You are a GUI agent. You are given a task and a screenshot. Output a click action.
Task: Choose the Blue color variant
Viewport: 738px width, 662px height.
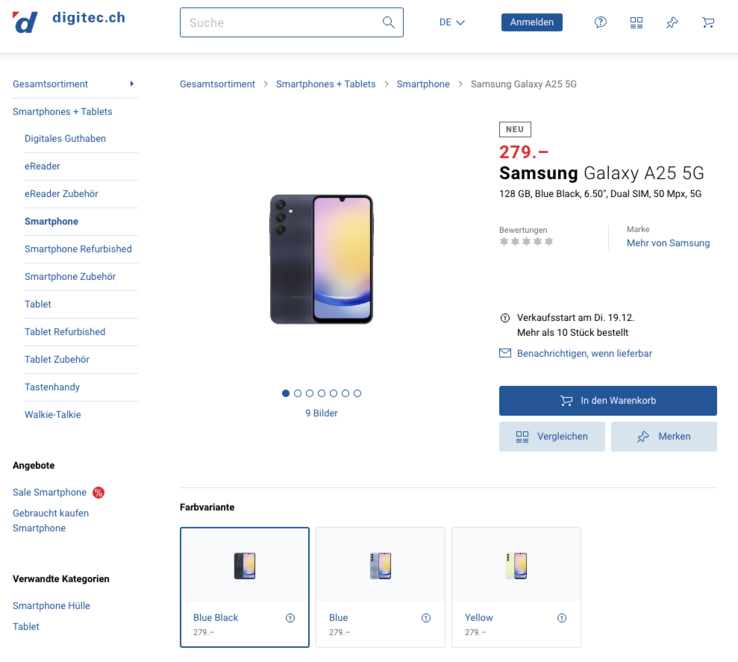pos(380,587)
